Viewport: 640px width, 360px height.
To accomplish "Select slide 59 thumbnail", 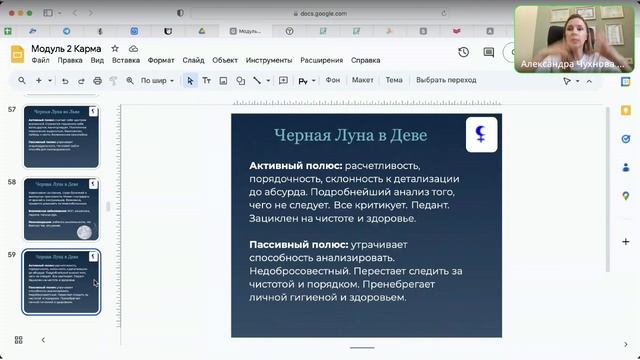I will click(x=61, y=282).
